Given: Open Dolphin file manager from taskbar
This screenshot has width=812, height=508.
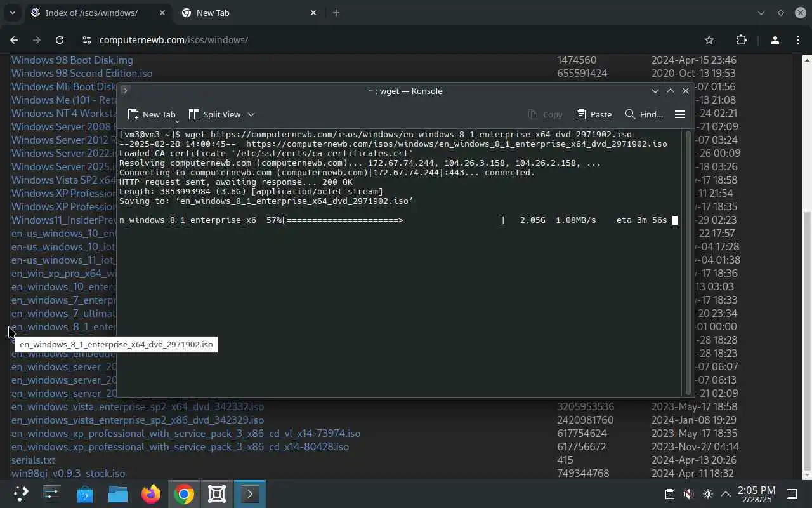Looking at the screenshot, I should tap(118, 494).
